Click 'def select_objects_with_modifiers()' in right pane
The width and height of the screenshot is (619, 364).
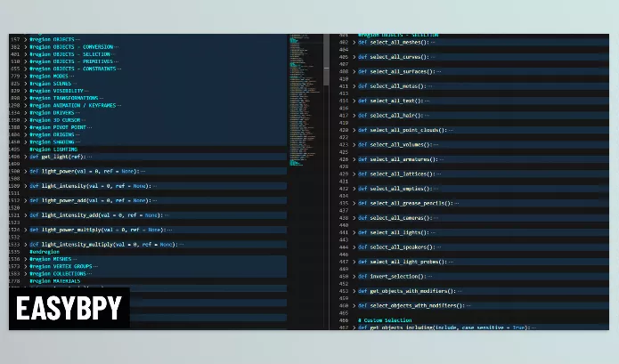(411, 305)
